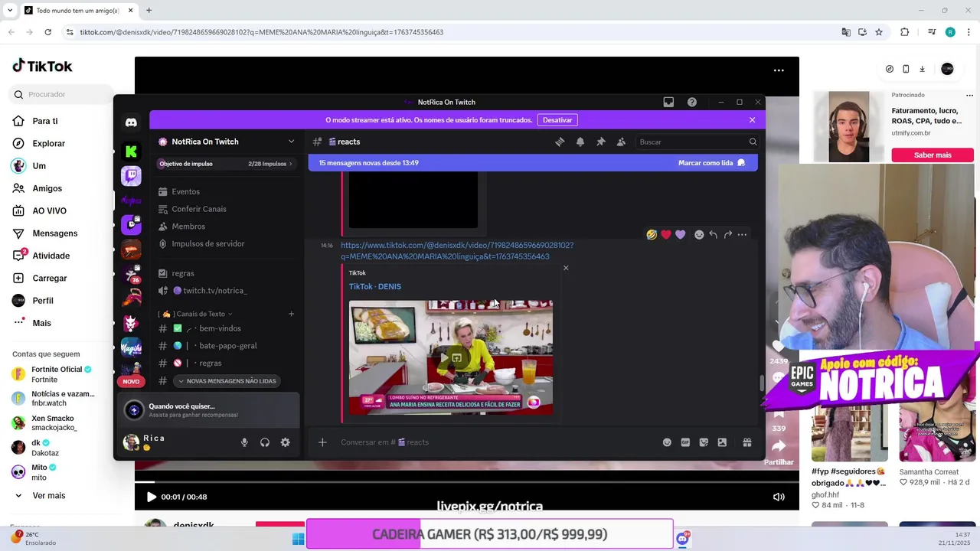The height and width of the screenshot is (551, 980).
Task: Click Chrome translate page icon
Action: coord(845,32)
